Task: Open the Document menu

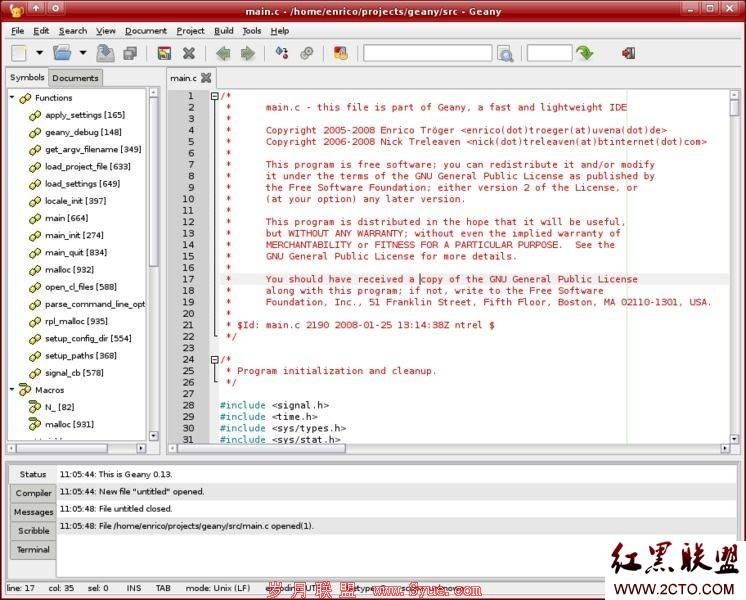Action: tap(146, 31)
